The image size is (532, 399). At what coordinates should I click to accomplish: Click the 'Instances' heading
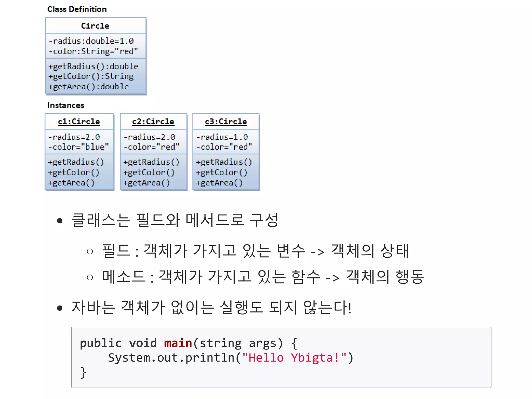pos(66,105)
